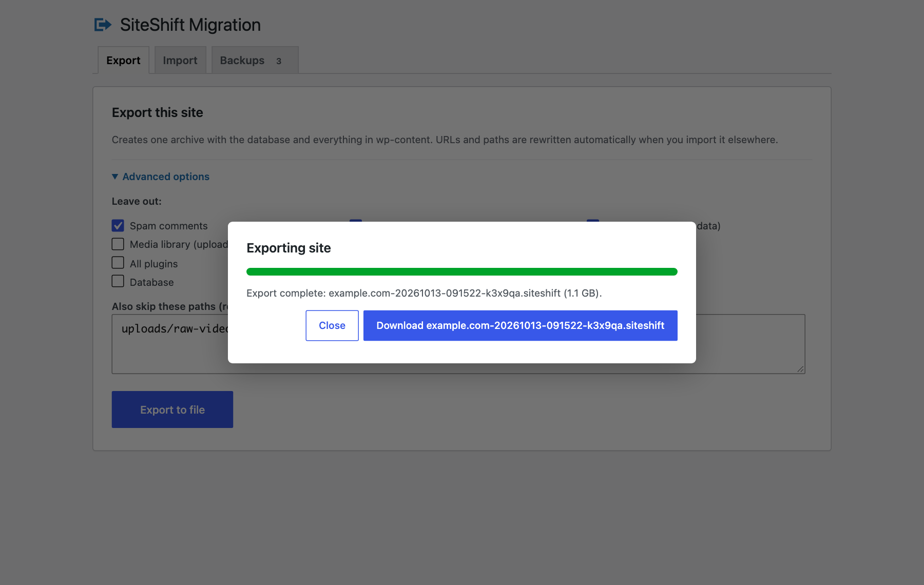Click the SiteShift Migration title text
The image size is (924, 585).
coord(190,25)
